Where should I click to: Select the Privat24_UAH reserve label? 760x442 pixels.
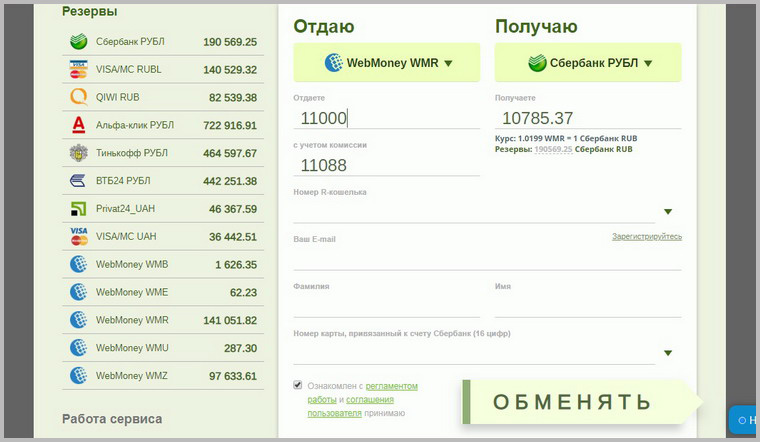coord(125,208)
